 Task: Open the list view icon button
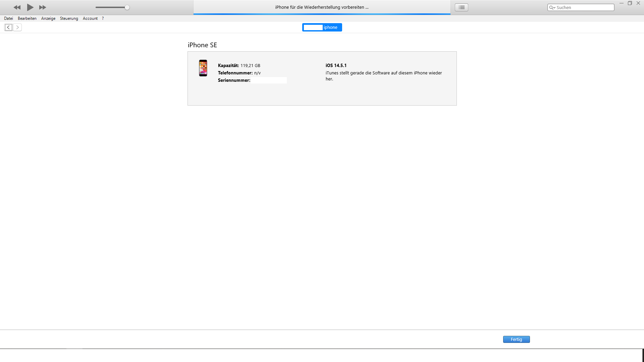tap(462, 7)
